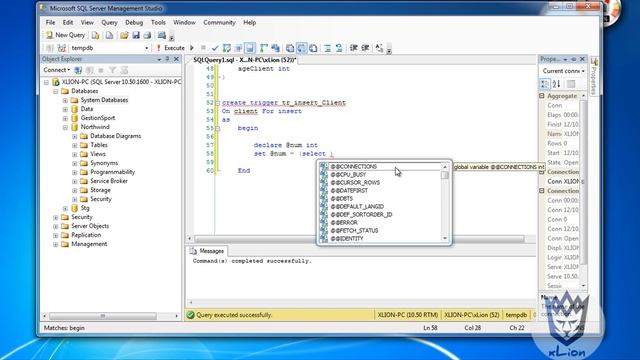
Task: Click Categorized view icon in Properties
Action: pos(545,84)
